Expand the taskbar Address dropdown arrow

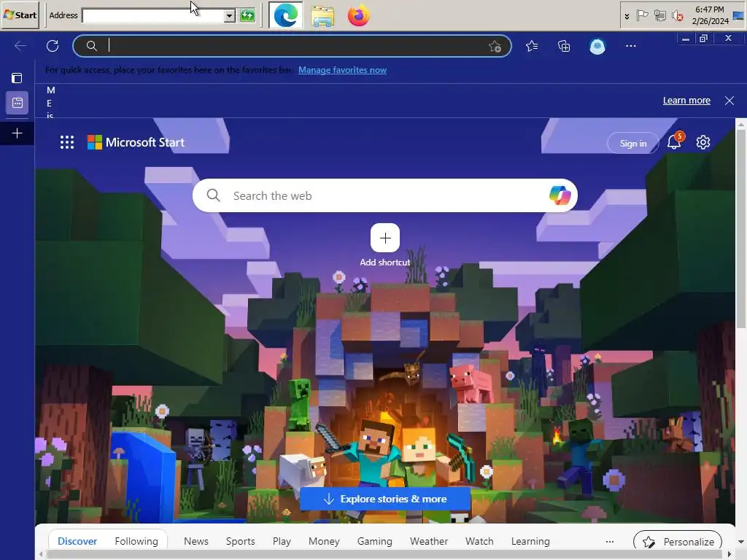[x=229, y=15]
